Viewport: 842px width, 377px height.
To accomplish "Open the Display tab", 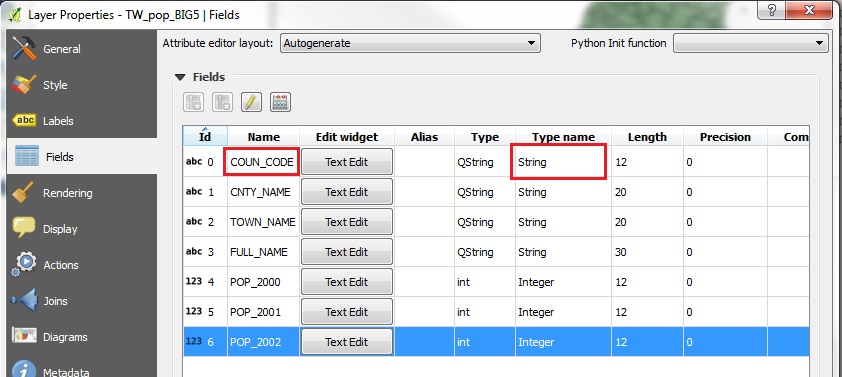I will (x=82, y=229).
